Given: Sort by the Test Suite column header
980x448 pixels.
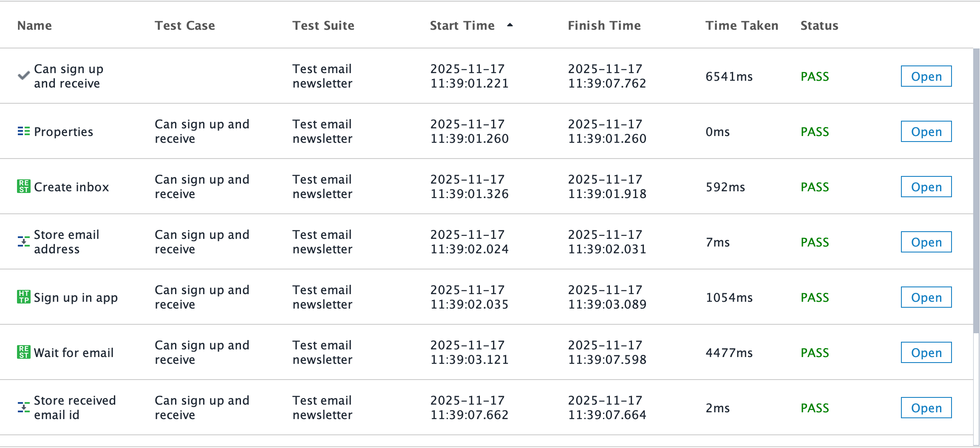Looking at the screenshot, I should (x=323, y=26).
